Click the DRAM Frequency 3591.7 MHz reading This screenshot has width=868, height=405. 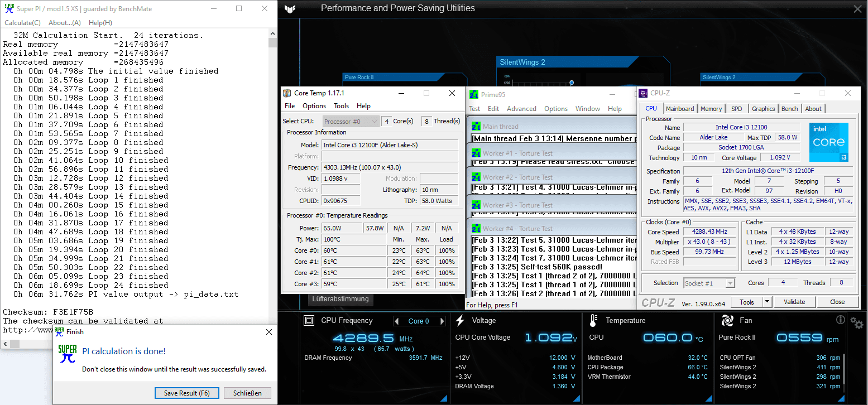pos(373,358)
